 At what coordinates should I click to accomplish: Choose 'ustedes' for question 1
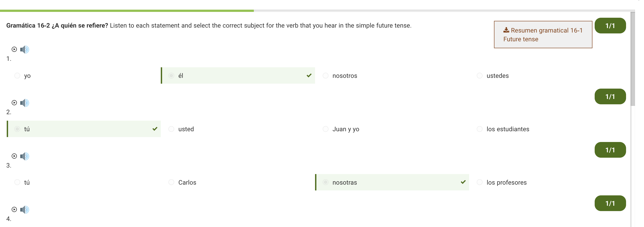click(x=479, y=76)
